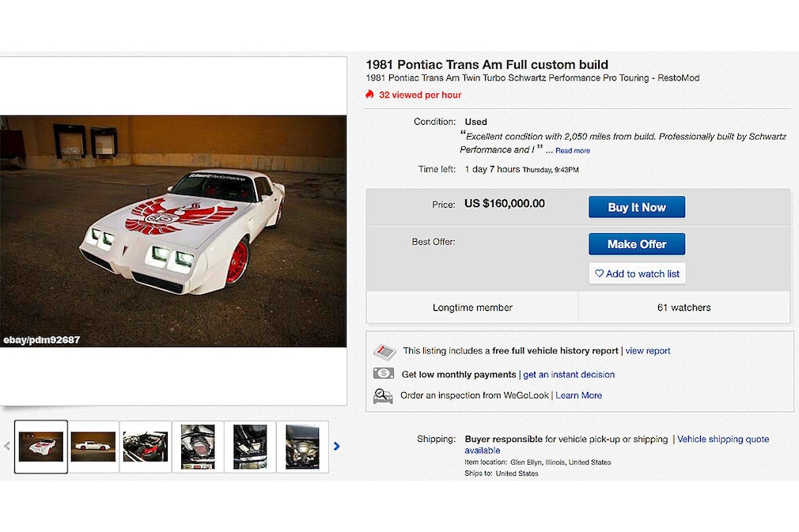The height and width of the screenshot is (532, 799).
Task: Click the low monthly payments dollar icon
Action: tap(384, 374)
